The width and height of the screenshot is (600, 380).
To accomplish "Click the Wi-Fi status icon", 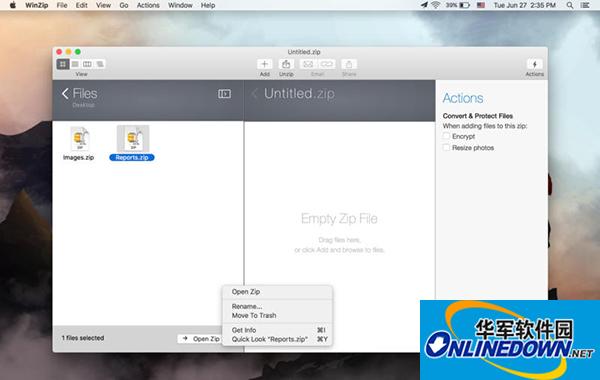I will tap(436, 5).
